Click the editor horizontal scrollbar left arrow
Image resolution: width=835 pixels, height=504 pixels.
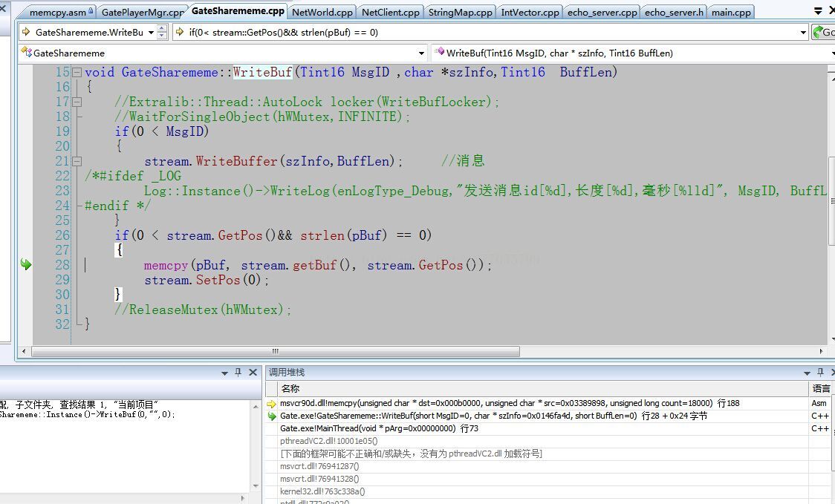(x=24, y=351)
